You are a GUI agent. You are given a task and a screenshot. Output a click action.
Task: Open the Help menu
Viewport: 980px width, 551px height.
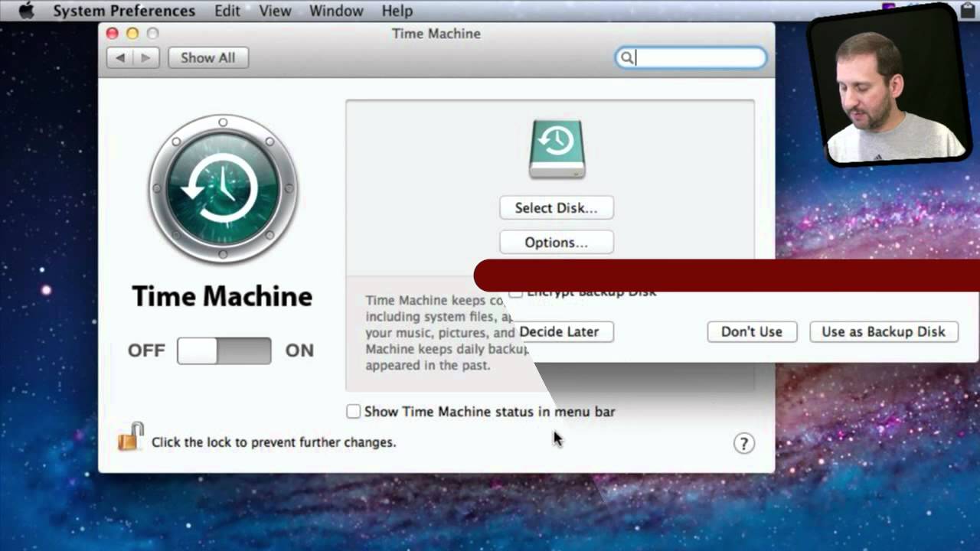[397, 11]
